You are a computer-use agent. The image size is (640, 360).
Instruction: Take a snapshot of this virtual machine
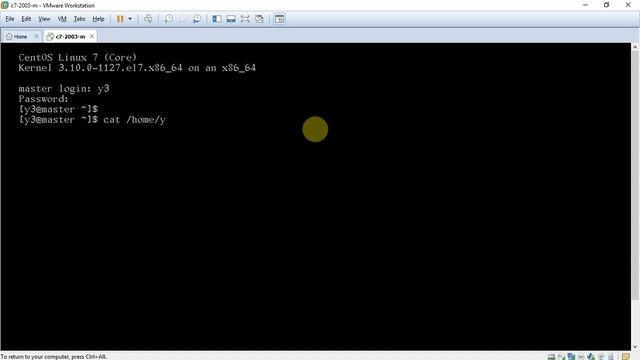point(169,19)
